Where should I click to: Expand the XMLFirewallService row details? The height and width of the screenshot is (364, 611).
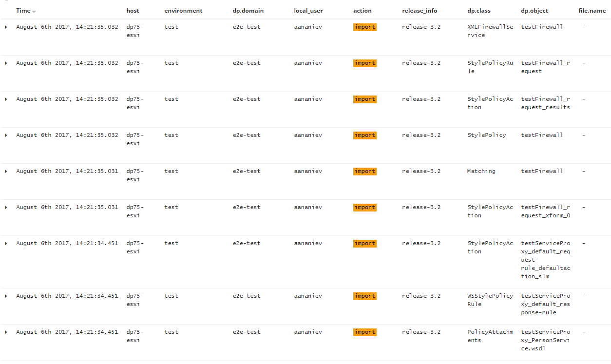click(6, 27)
